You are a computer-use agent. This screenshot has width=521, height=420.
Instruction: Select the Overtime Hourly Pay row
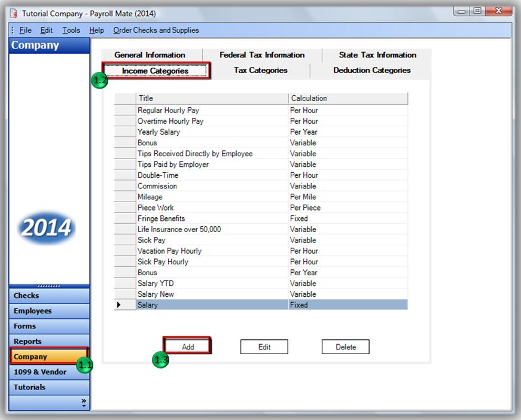click(x=261, y=121)
